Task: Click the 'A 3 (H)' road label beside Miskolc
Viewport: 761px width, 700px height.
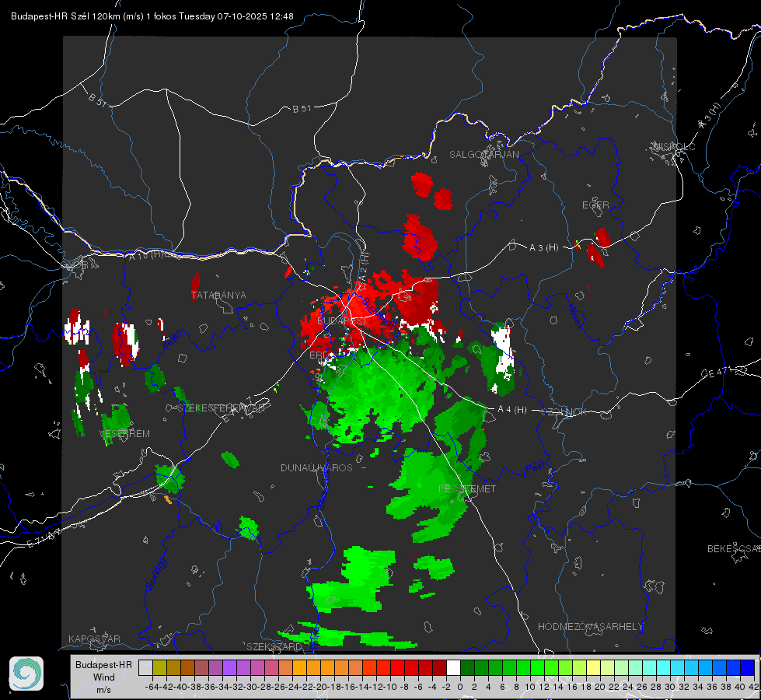Action: 710,116
